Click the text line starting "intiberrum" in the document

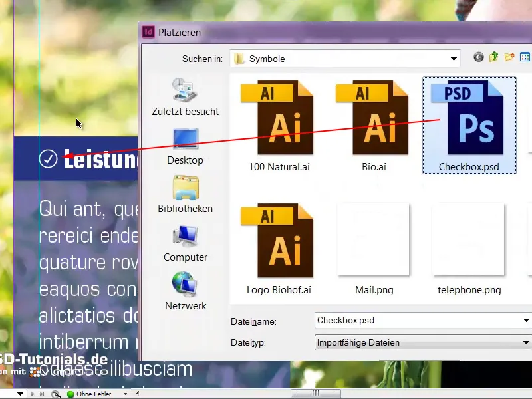pos(88,342)
